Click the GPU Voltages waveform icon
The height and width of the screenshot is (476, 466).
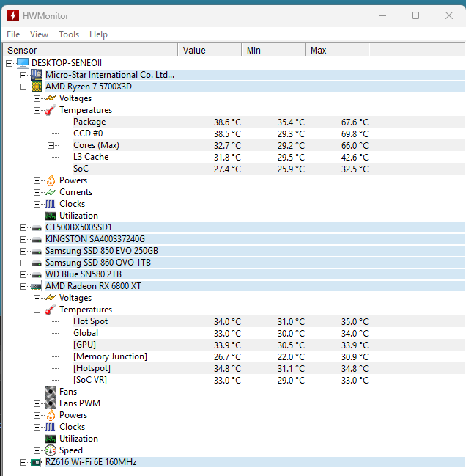pos(51,298)
